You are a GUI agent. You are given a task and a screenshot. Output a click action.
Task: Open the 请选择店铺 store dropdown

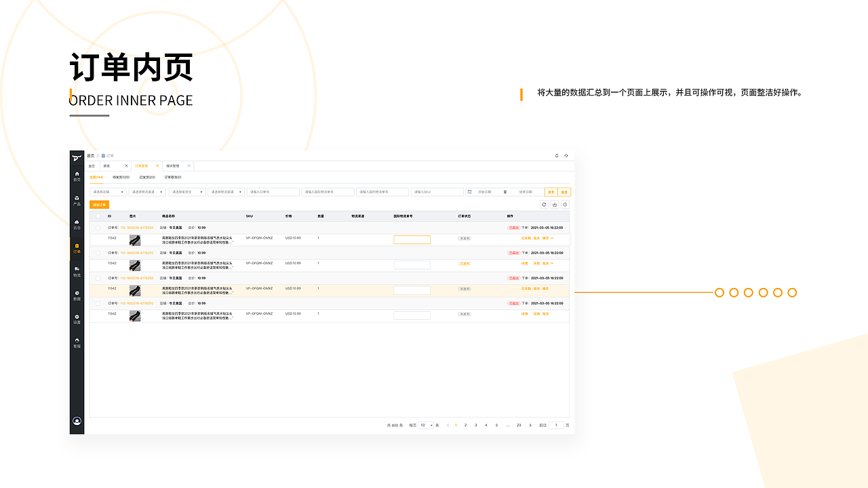click(108, 192)
